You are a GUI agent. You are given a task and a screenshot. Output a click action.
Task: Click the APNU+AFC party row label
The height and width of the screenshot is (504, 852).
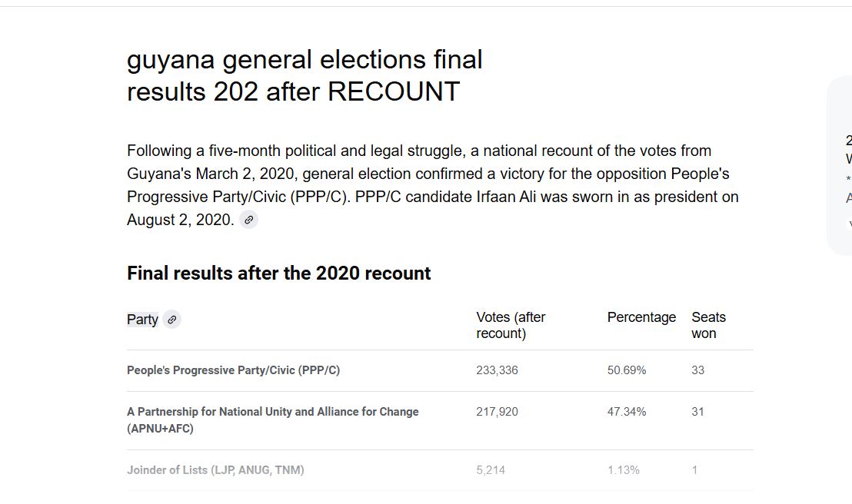(272, 420)
